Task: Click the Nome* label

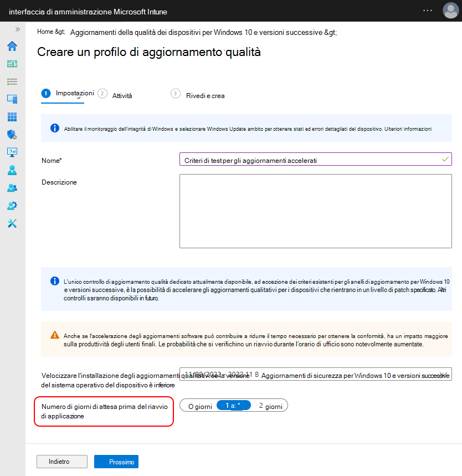Action: tap(52, 161)
